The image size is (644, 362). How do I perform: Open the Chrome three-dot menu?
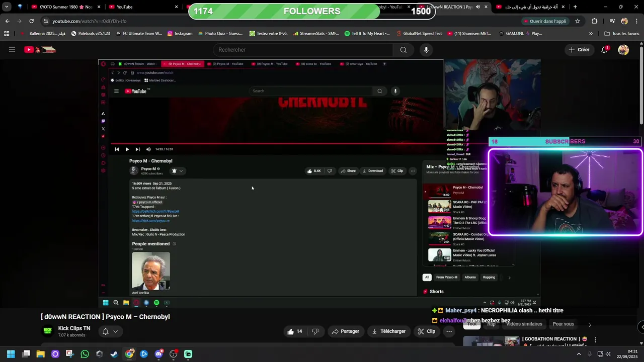pos(637,21)
